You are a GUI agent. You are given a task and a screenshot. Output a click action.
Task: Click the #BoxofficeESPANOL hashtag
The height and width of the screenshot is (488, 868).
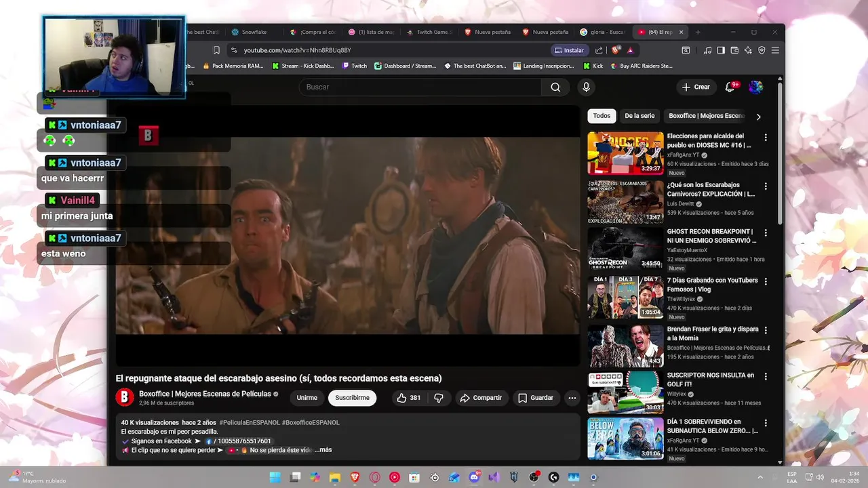coord(311,422)
